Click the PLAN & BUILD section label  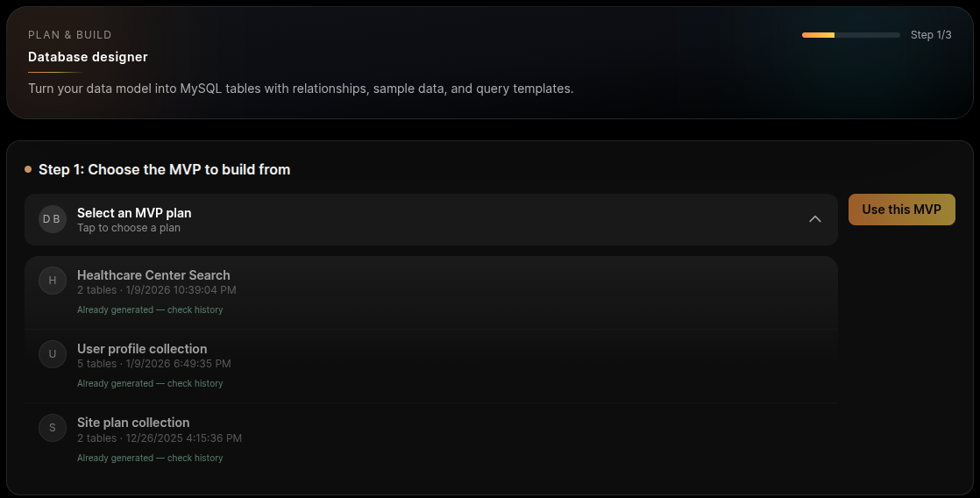[x=70, y=35]
